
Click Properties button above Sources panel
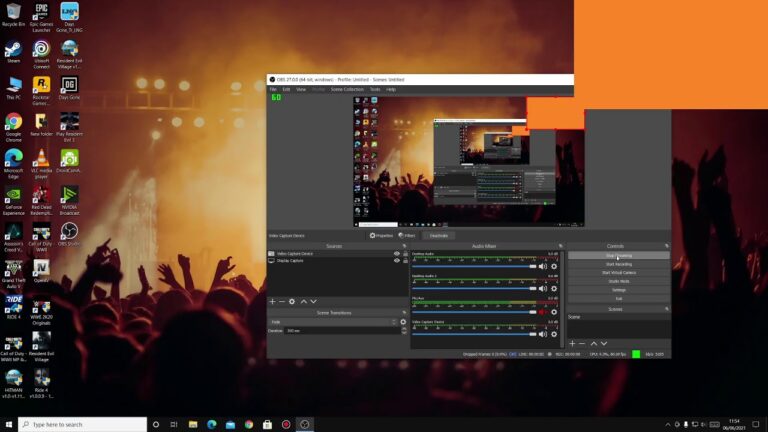381,235
